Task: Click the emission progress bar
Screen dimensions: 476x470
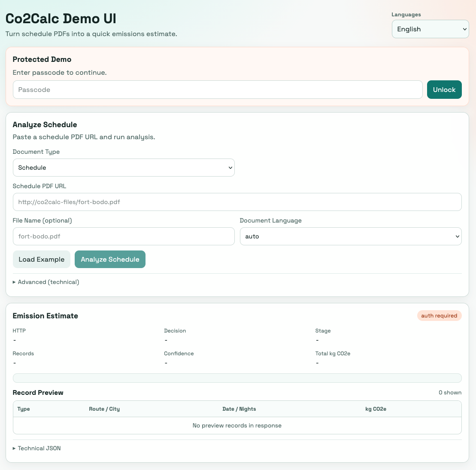Action: tap(237, 378)
